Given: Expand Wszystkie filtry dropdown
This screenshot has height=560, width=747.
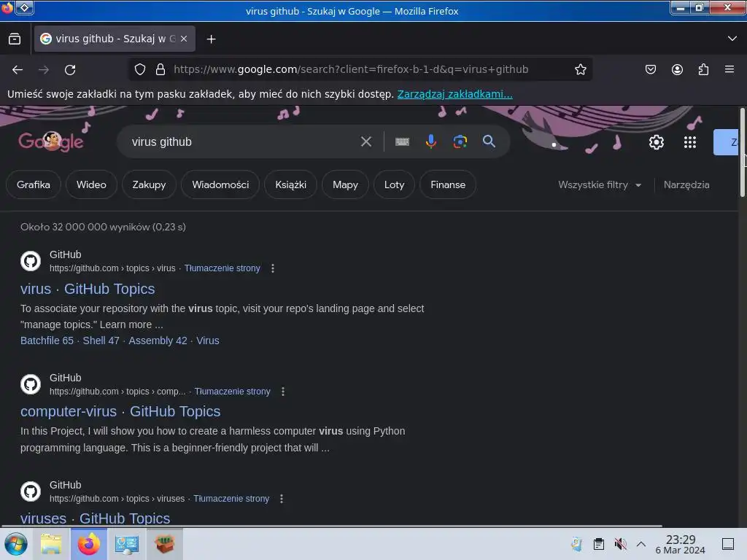Looking at the screenshot, I should pyautogui.click(x=600, y=184).
